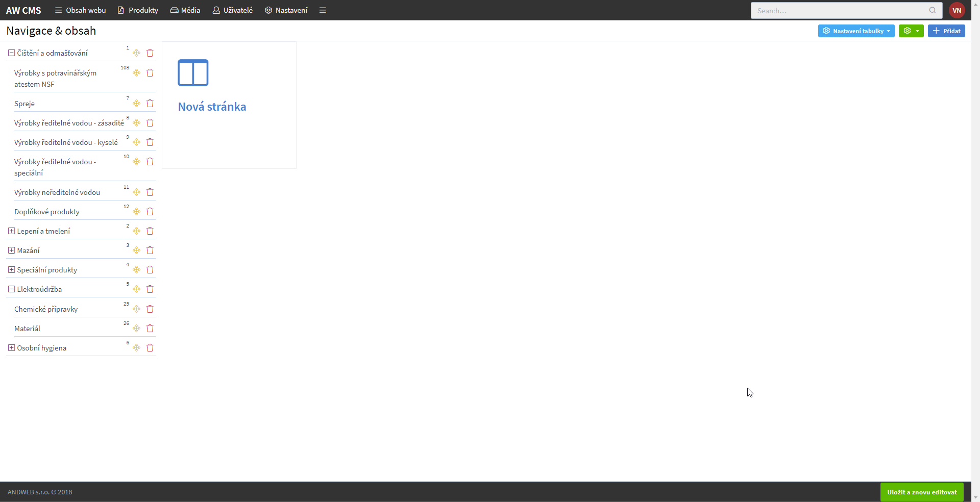Open the Nová stránka link
This screenshot has height=502, width=980.
tap(212, 107)
